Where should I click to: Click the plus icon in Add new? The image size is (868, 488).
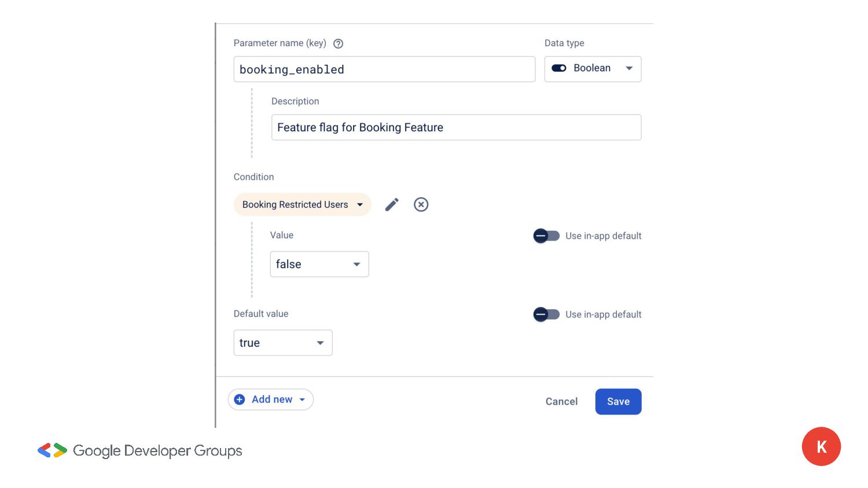pos(240,400)
